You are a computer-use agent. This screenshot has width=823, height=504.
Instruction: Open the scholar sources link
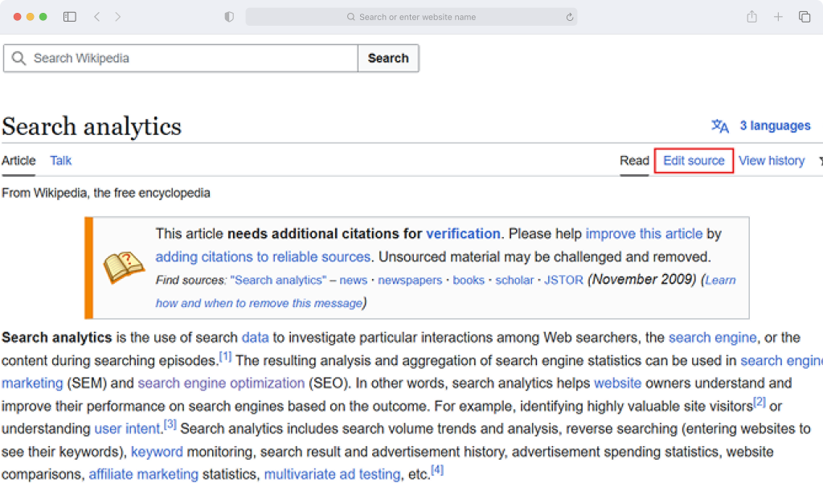(514, 281)
